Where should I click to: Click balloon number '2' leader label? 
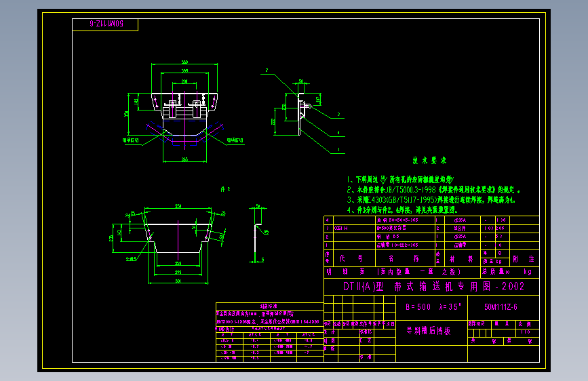(x=267, y=70)
